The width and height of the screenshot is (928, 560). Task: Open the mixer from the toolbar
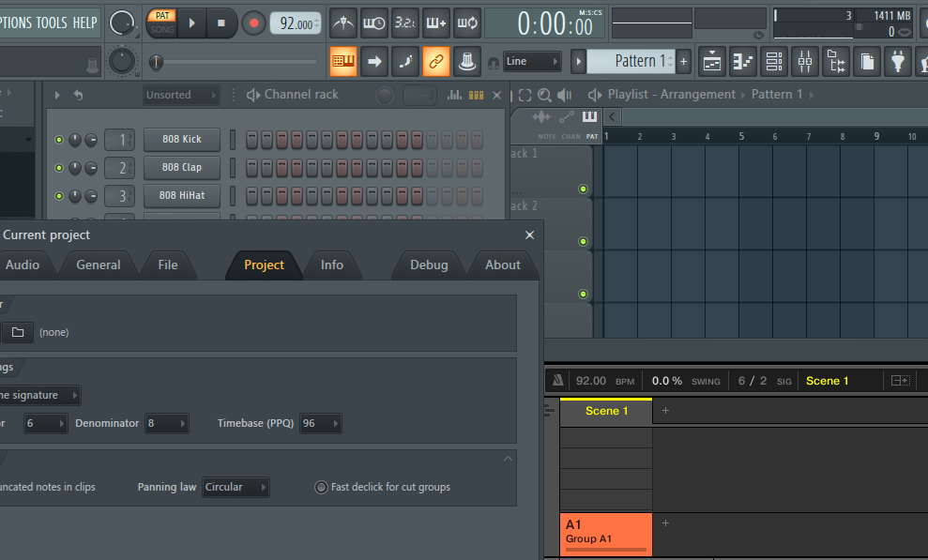pos(805,62)
